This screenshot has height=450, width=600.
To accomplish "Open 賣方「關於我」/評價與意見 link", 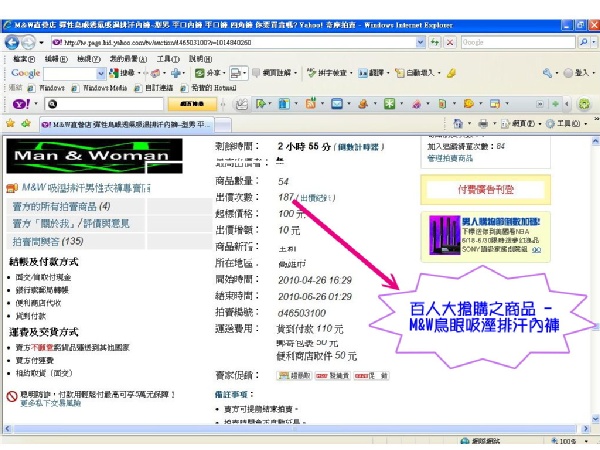I will coord(71,223).
